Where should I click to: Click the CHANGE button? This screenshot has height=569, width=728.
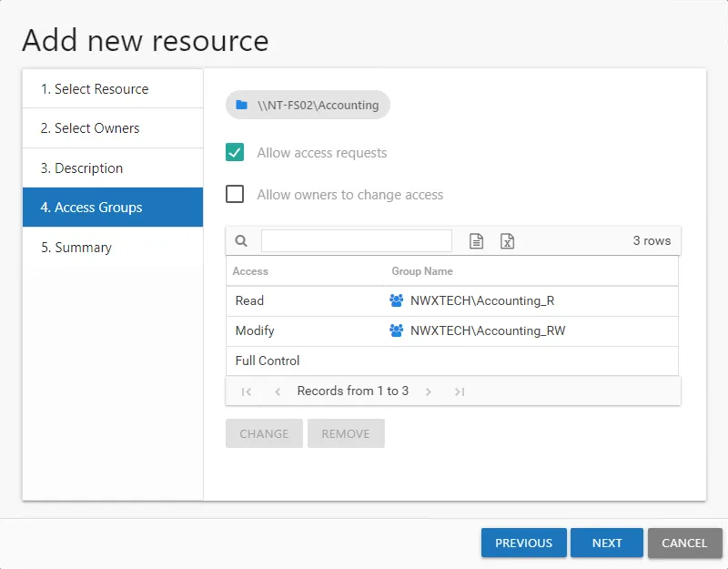[264, 433]
